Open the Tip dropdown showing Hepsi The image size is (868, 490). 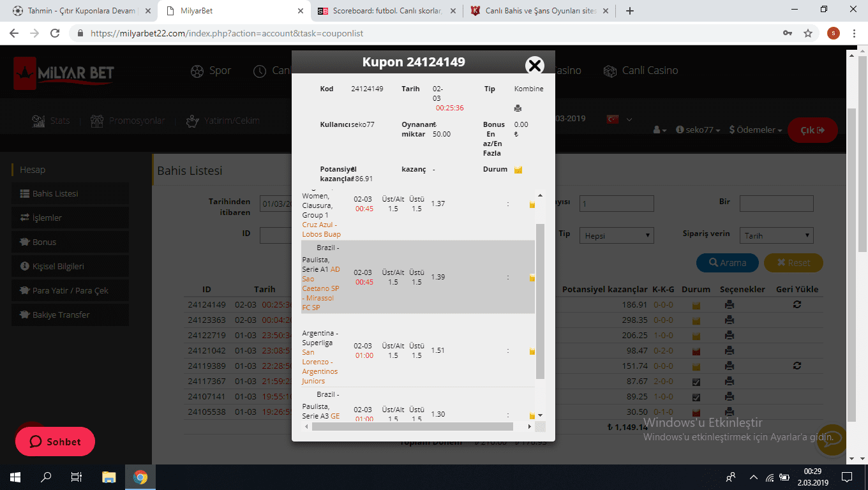tap(617, 235)
